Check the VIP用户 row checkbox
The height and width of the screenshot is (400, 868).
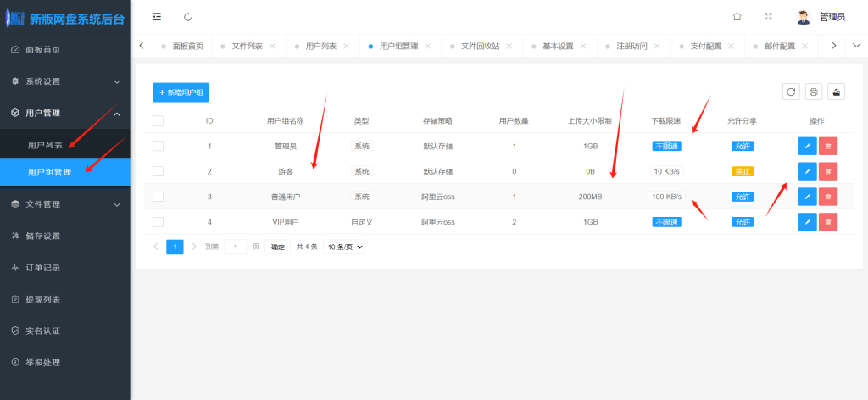click(x=158, y=222)
